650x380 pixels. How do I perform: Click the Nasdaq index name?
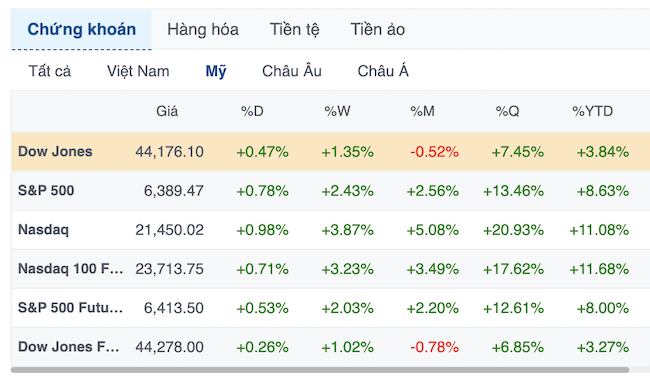point(44,230)
